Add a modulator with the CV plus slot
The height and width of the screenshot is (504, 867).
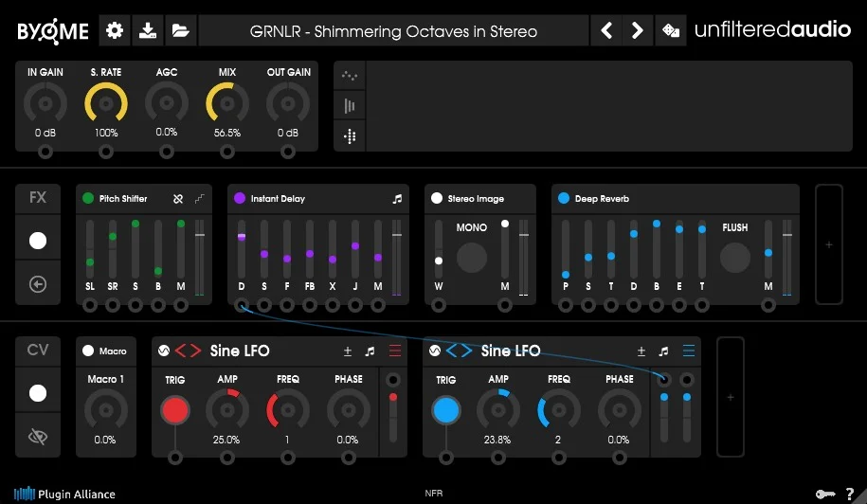[x=731, y=397]
